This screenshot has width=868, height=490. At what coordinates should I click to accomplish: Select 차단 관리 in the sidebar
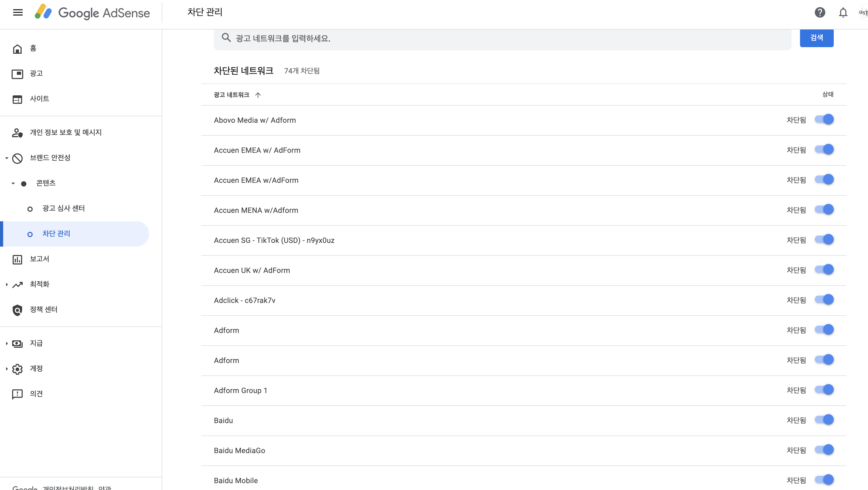[x=75, y=234]
